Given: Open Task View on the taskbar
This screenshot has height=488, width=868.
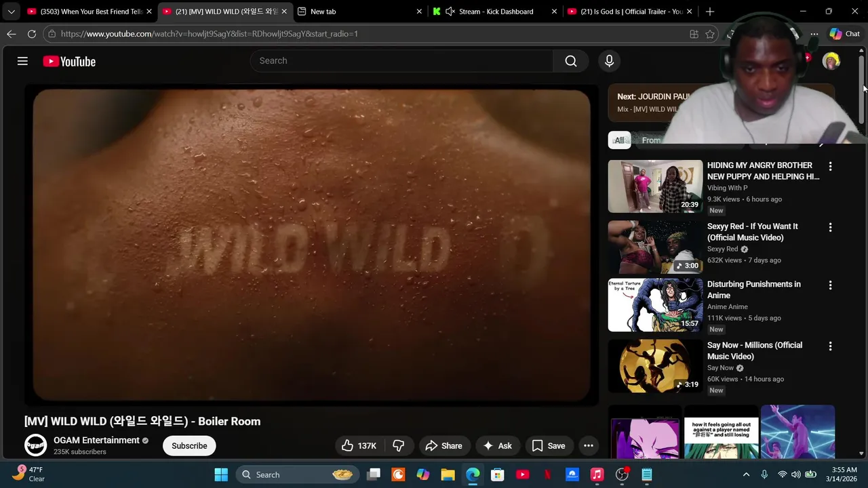Looking at the screenshot, I should tap(374, 474).
